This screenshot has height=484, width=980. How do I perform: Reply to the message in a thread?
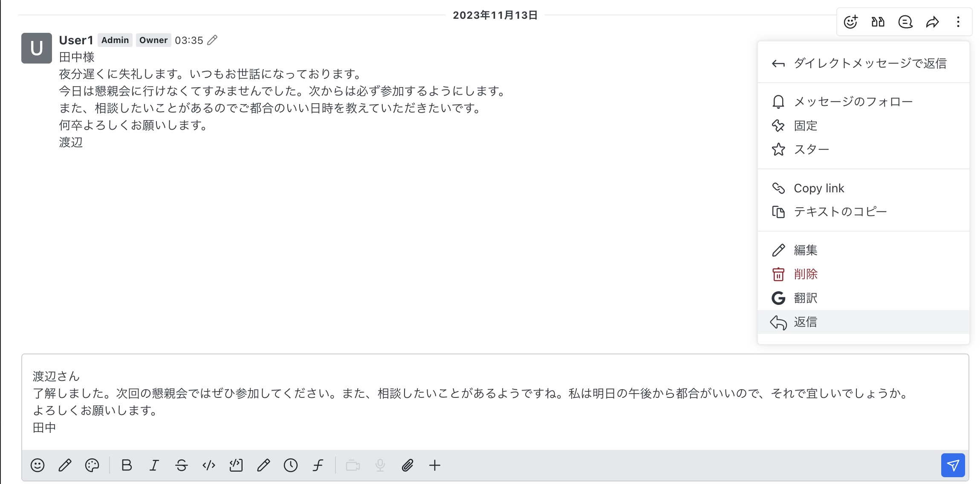(905, 21)
